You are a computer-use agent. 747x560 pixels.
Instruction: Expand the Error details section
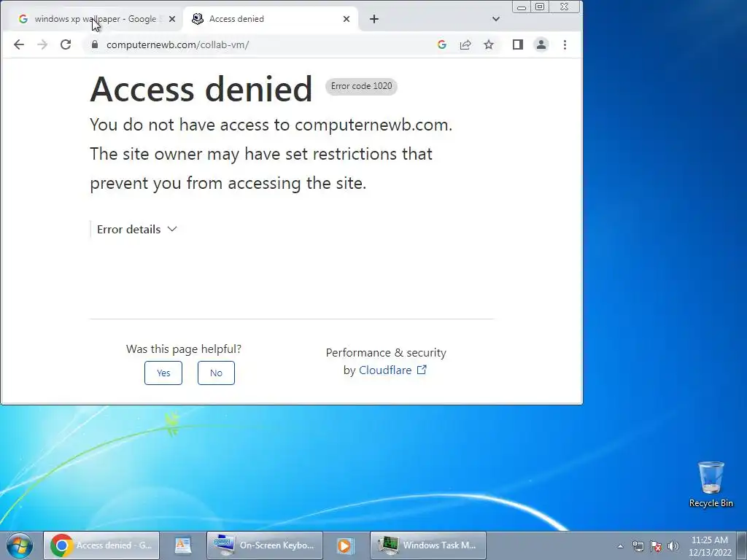point(136,230)
